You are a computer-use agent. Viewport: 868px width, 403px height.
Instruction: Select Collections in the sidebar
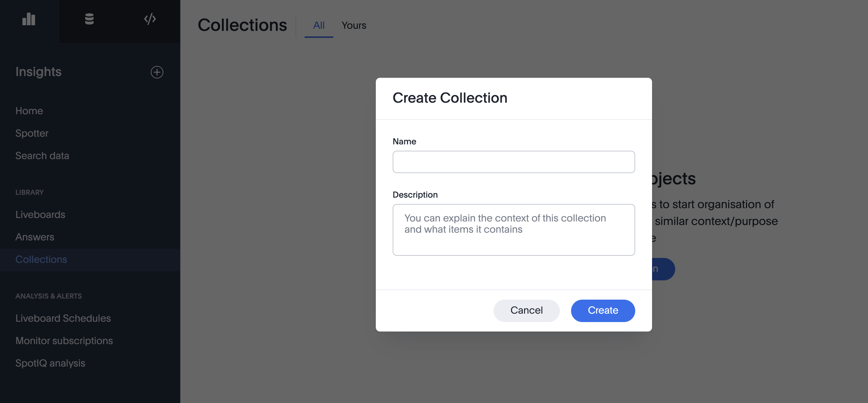(x=41, y=259)
